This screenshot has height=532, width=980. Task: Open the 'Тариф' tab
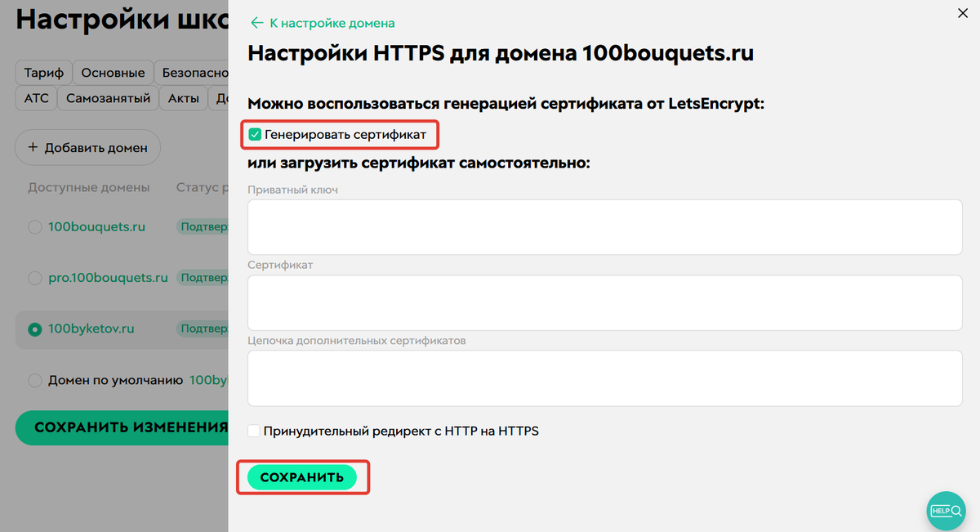click(x=44, y=73)
